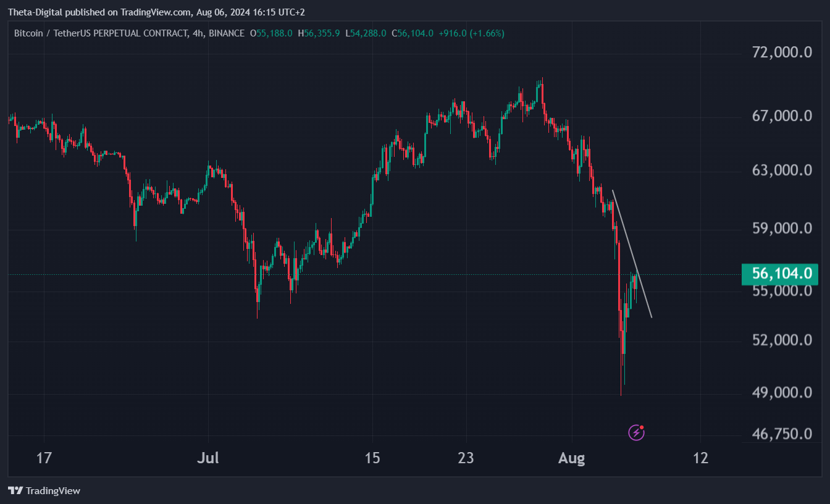
Task: Click the close value C56,104.0
Action: tap(413, 33)
